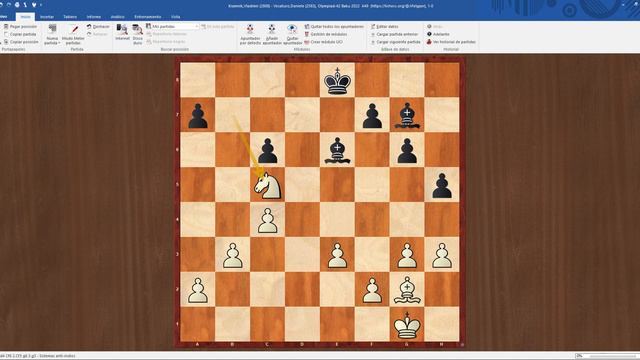The image size is (640, 360).
Task: Click the white pawn on e3
Action: click(337, 255)
